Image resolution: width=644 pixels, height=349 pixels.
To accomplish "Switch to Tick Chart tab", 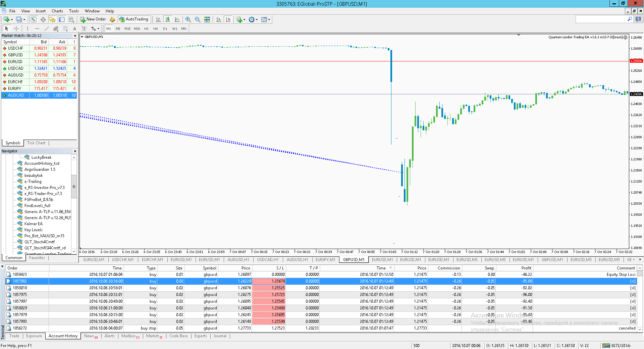I will point(36,143).
